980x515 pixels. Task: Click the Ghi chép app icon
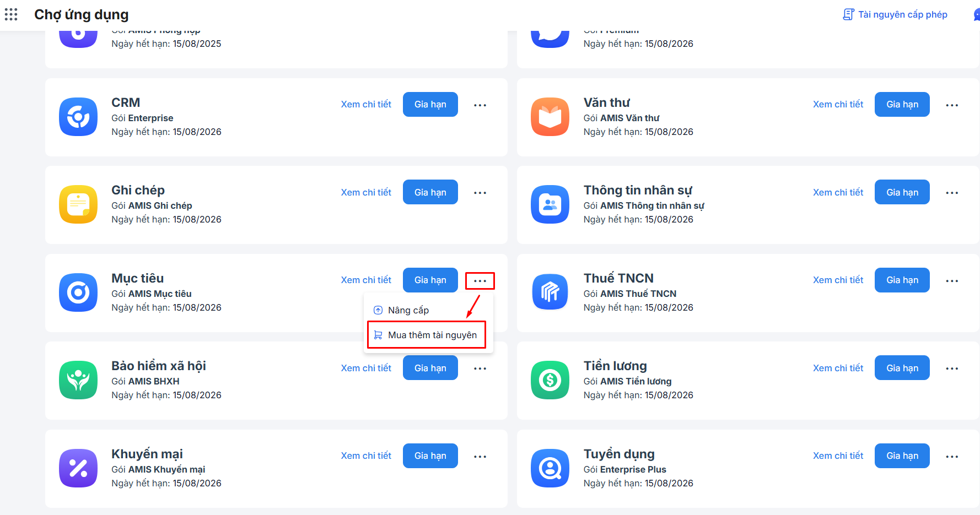click(78, 204)
